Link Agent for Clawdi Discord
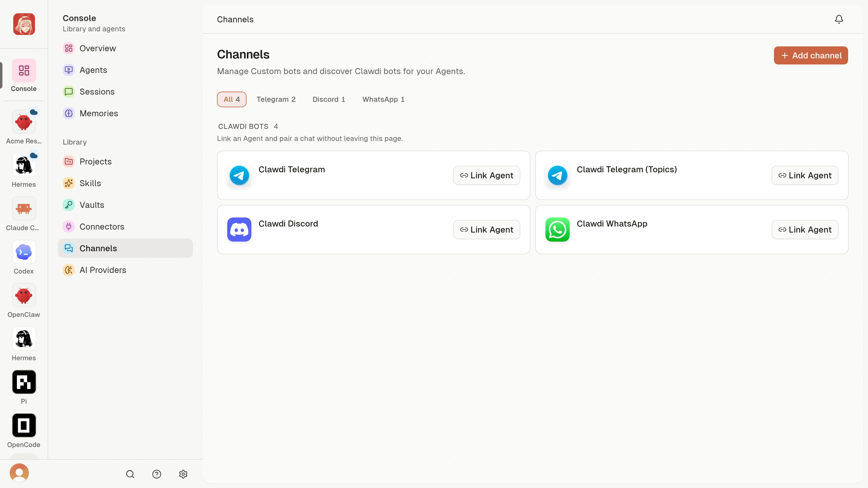 click(x=486, y=229)
